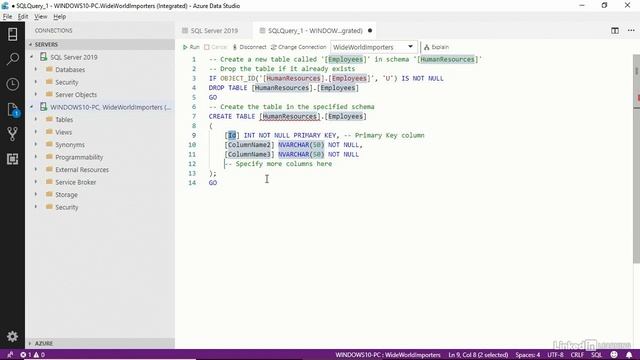Open the Source Control branch icon
The height and width of the screenshot is (360, 640).
click(12, 134)
